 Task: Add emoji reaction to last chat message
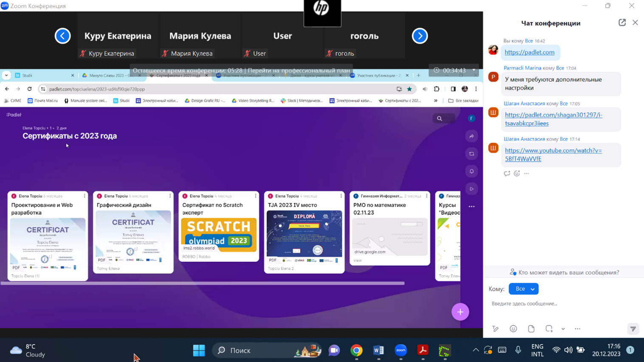pos(517,174)
